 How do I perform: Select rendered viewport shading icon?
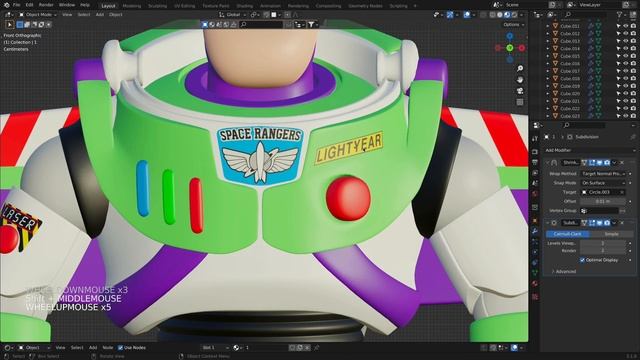pos(514,15)
